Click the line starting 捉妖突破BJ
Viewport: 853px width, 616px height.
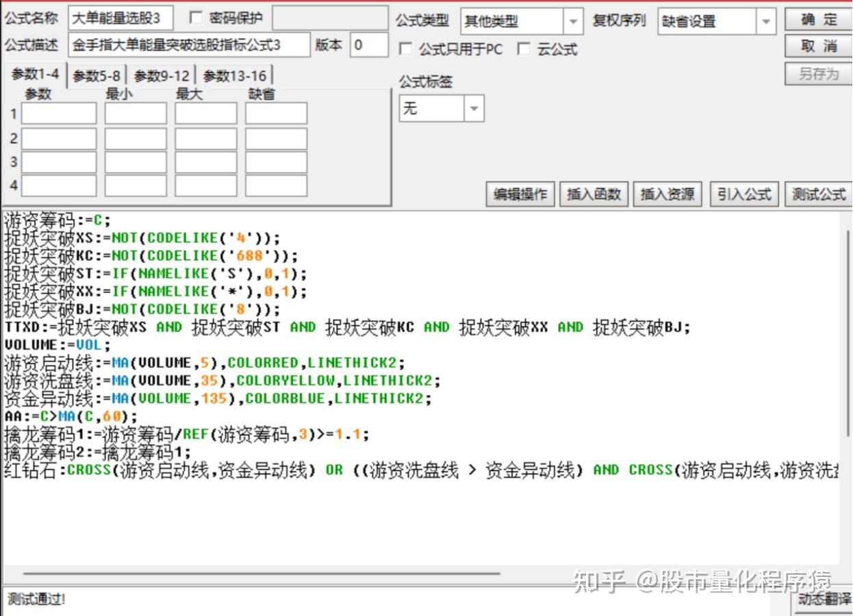[142, 309]
